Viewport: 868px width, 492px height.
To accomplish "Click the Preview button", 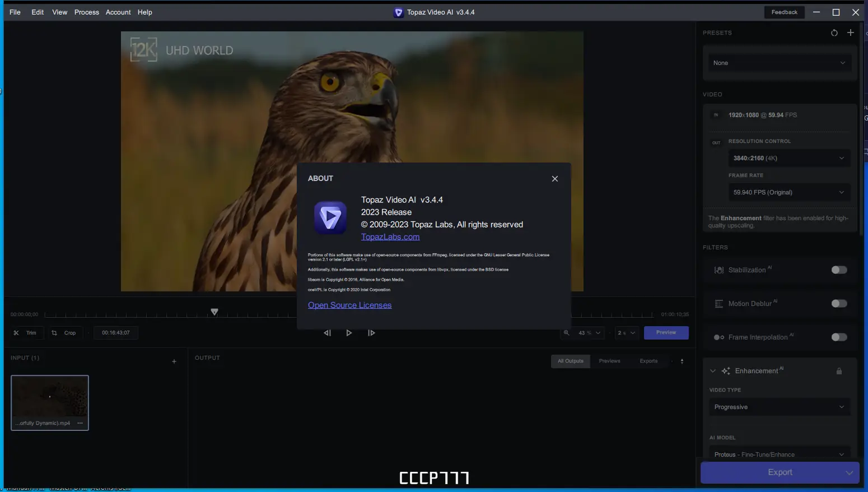I will (x=666, y=333).
